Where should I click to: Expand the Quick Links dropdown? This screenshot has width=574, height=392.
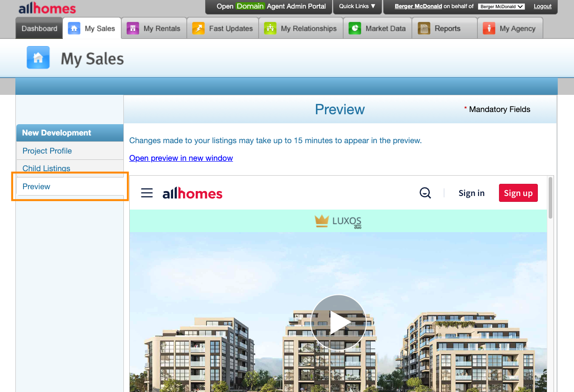pos(357,6)
